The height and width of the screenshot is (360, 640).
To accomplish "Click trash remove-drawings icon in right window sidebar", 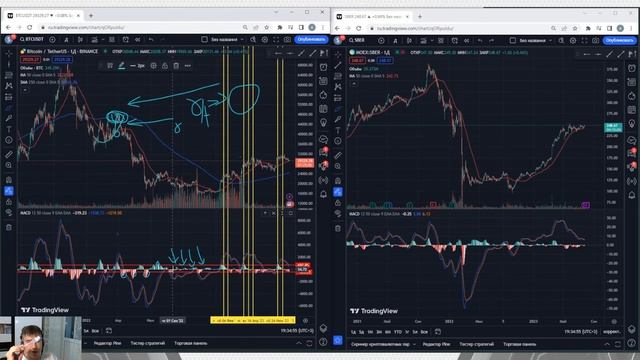I will tap(338, 228).
